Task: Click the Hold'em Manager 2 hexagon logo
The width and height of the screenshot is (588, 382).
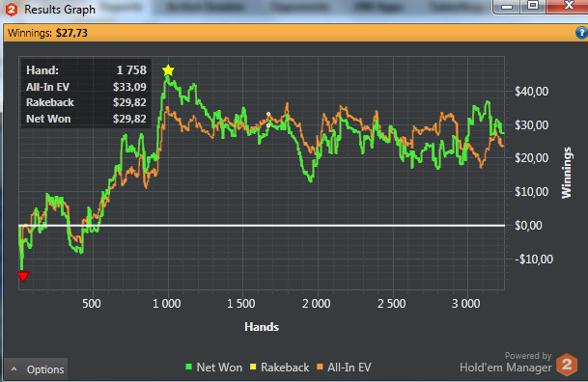Action: click(567, 364)
